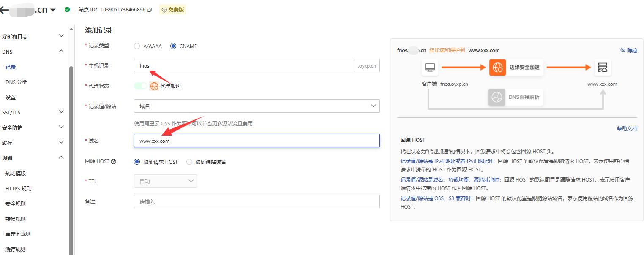Toggle the 代理状态 proxy switch
The width and height of the screenshot is (644, 255).
pyautogui.click(x=142, y=85)
